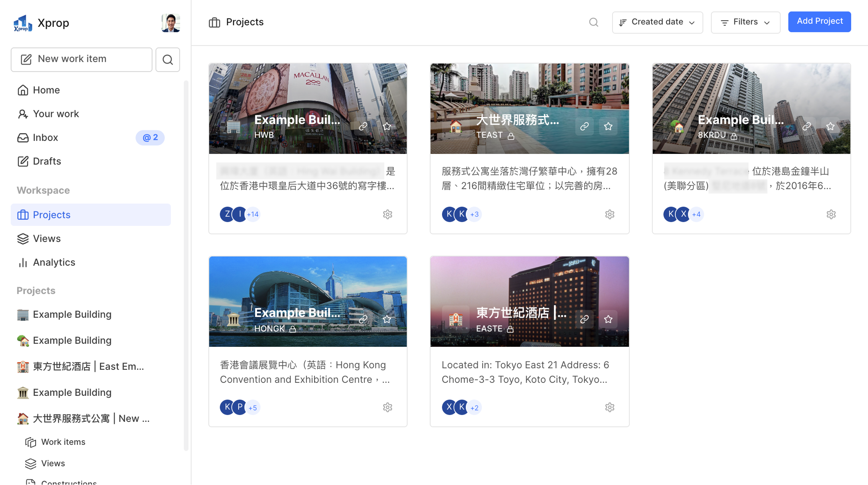Click the EASTE description starting 'Located in: Tokyo East 21'
868x485 pixels.
point(525,372)
